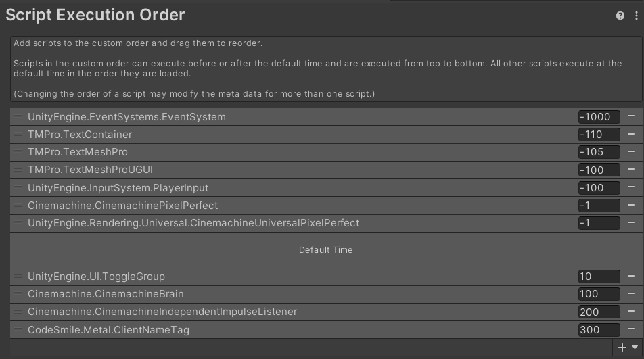Image resolution: width=644 pixels, height=359 pixels.
Task: Open the help icon for Script Execution Order
Action: point(620,16)
